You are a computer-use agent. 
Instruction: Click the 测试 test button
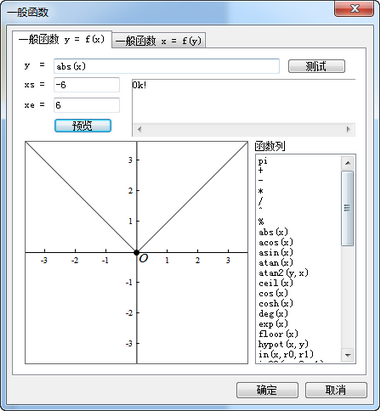point(316,66)
